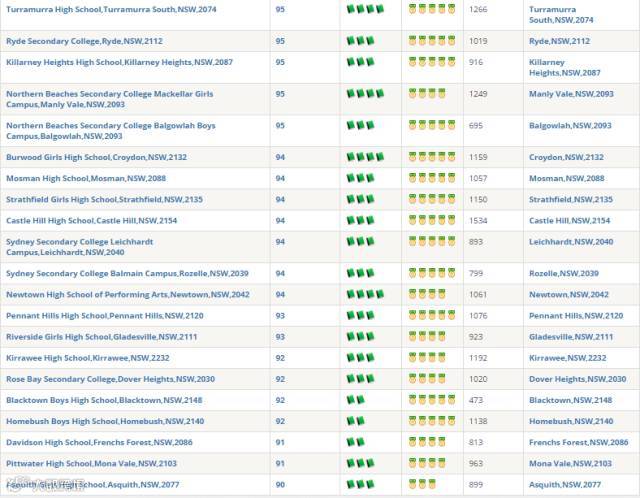This screenshot has height=498, width=640.
Task: Open Rose Bay Secondary College link
Action: [x=111, y=379]
